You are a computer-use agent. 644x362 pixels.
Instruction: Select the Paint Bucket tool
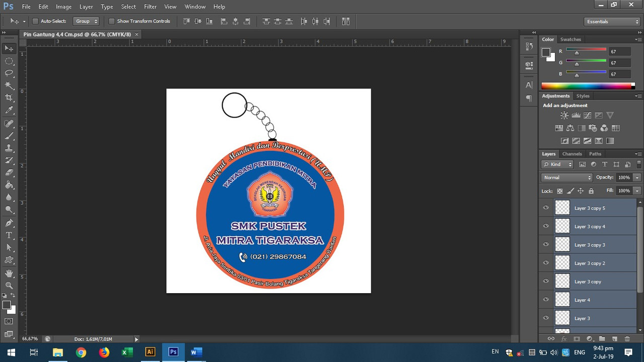click(9, 185)
